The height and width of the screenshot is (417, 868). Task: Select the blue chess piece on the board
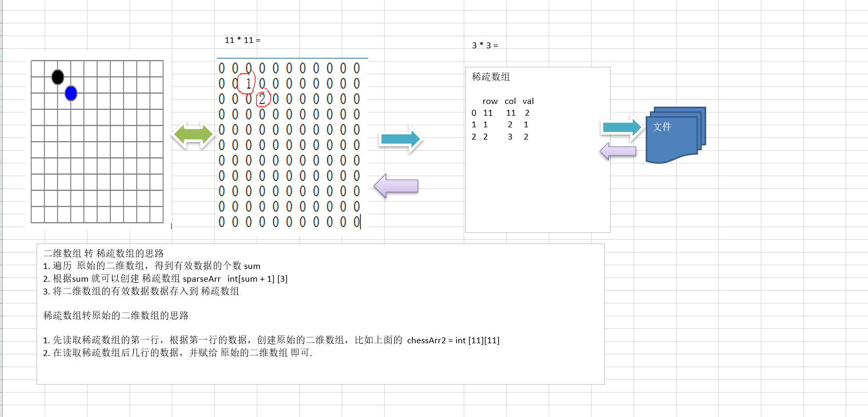click(x=71, y=93)
